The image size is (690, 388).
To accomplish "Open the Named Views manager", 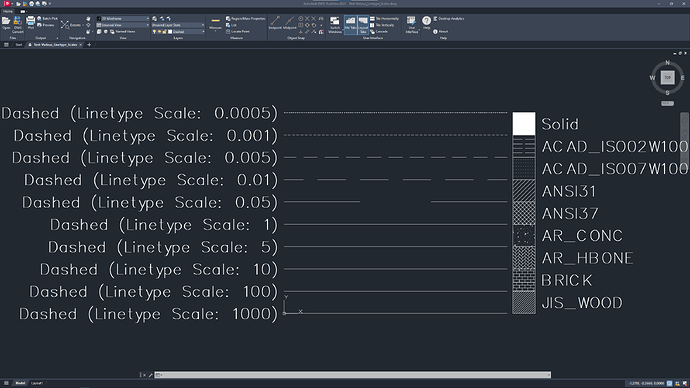I will [122, 31].
